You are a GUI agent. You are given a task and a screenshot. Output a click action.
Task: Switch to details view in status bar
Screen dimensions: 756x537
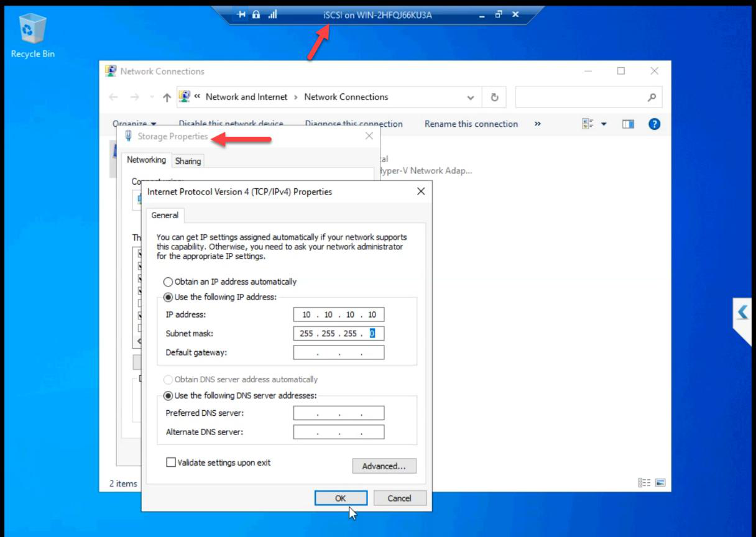[x=644, y=483]
